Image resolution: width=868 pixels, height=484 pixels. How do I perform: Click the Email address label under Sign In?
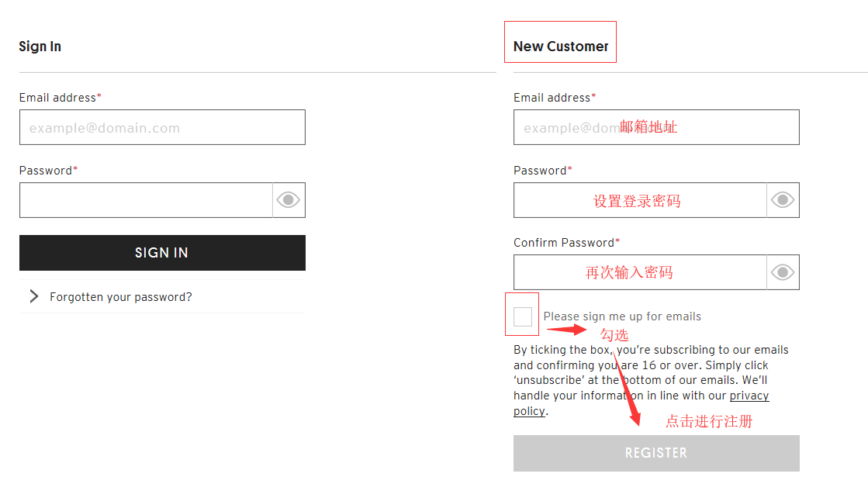(57, 98)
